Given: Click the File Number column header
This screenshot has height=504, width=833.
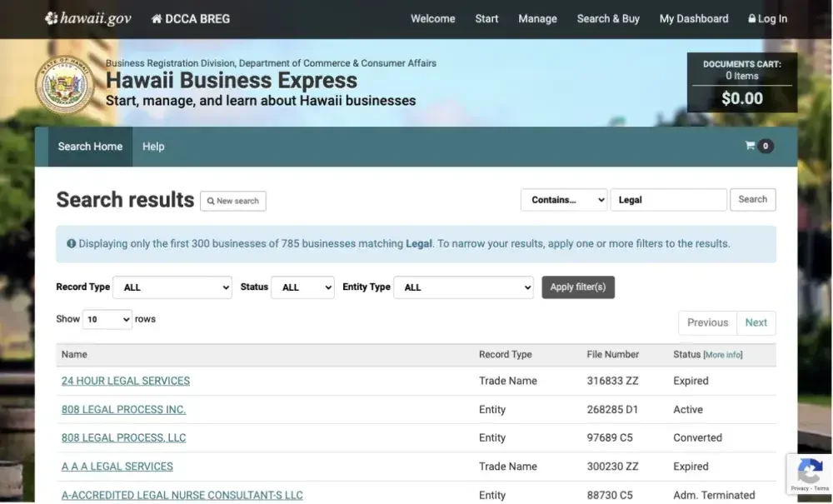Looking at the screenshot, I should 612,354.
